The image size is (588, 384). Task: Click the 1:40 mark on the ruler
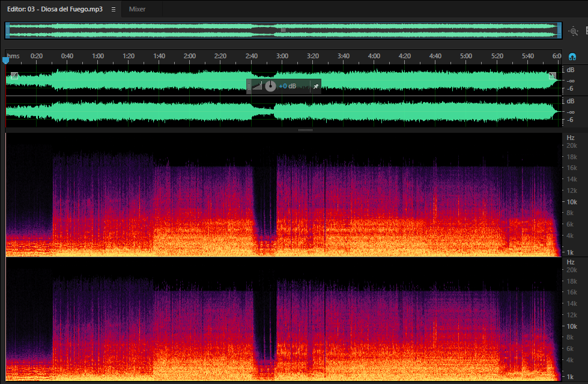pos(159,56)
